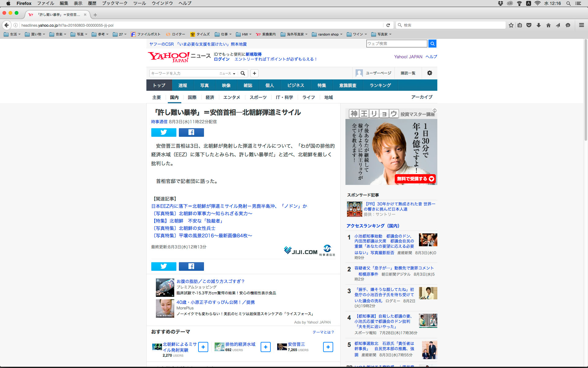
Task: Open the ブックマーク menu in the menu bar
Action: (115, 3)
